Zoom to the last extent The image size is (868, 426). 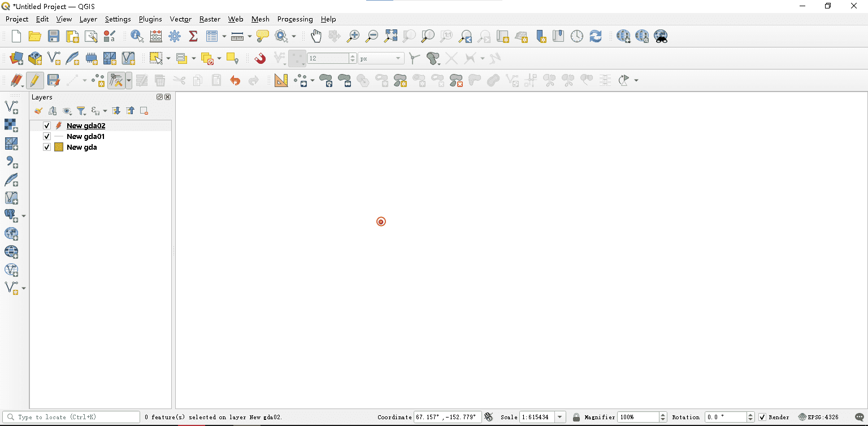point(465,36)
